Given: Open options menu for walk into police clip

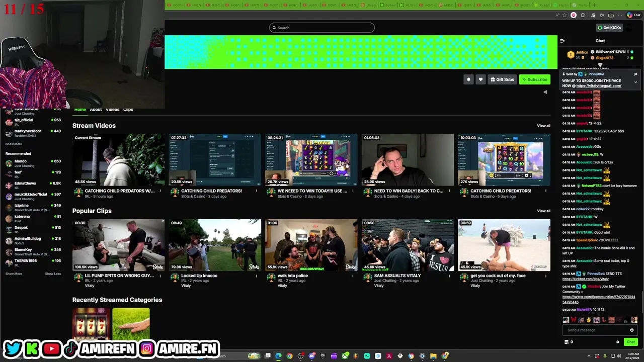Looking at the screenshot, I should click(x=353, y=276).
